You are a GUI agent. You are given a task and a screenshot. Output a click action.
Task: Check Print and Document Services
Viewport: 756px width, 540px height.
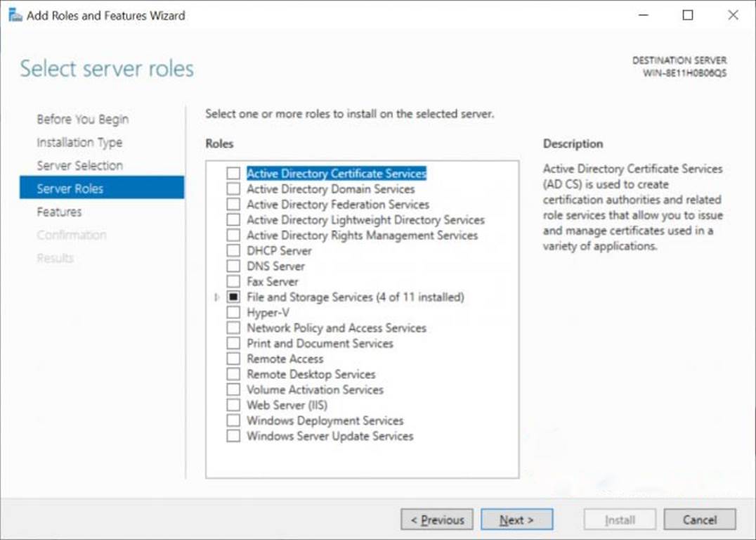coord(234,343)
